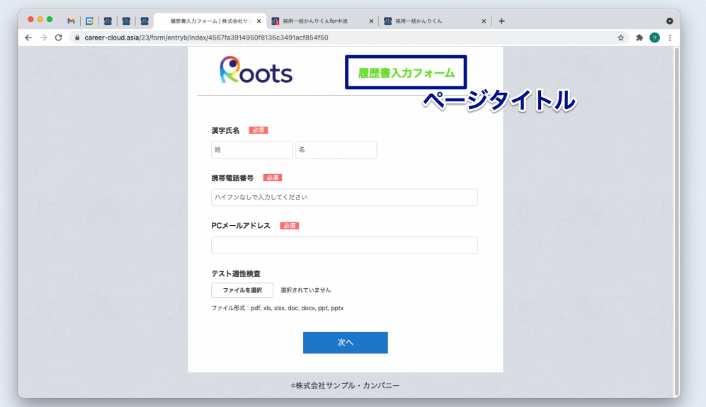The image size is (706, 407).
Task: Click the 選択されていません text
Action: point(306,290)
